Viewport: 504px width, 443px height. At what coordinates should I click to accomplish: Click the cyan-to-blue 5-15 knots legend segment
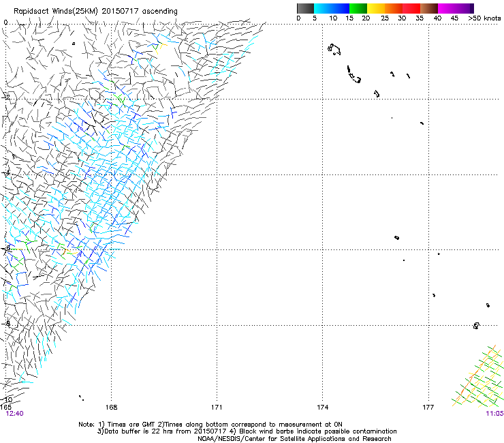coord(332,8)
